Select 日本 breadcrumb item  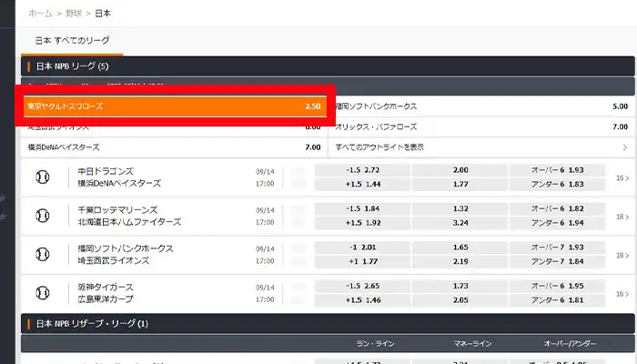(103, 14)
